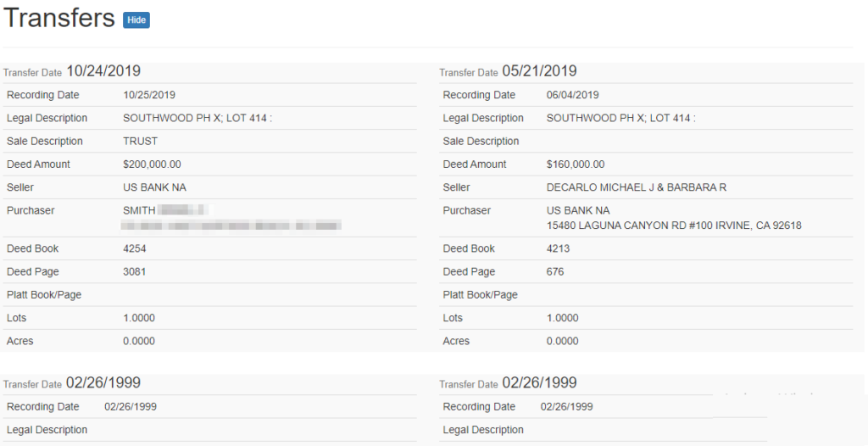Click the Transfers section heading
Screen dimensions: 868x446
59,19
